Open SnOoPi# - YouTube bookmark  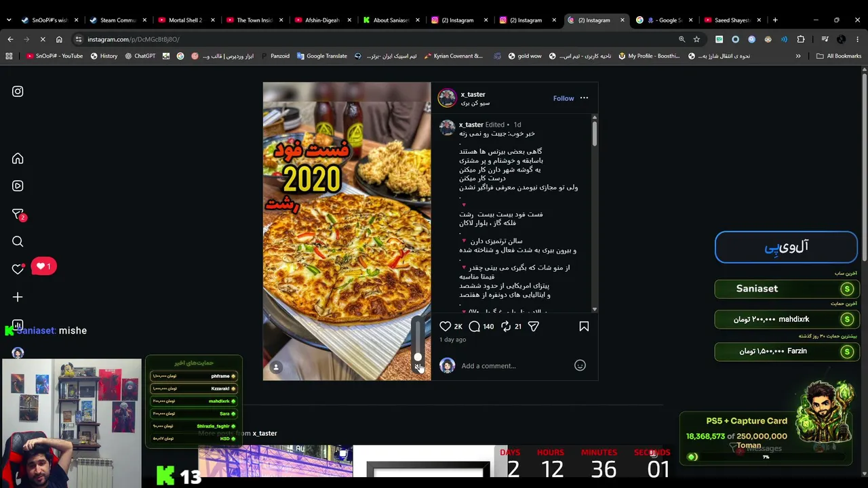[x=54, y=56]
